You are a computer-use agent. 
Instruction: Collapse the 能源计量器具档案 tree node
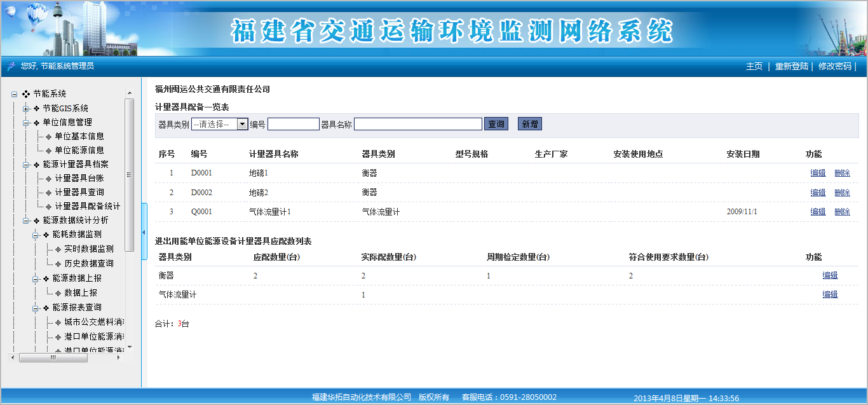pyautogui.click(x=26, y=164)
